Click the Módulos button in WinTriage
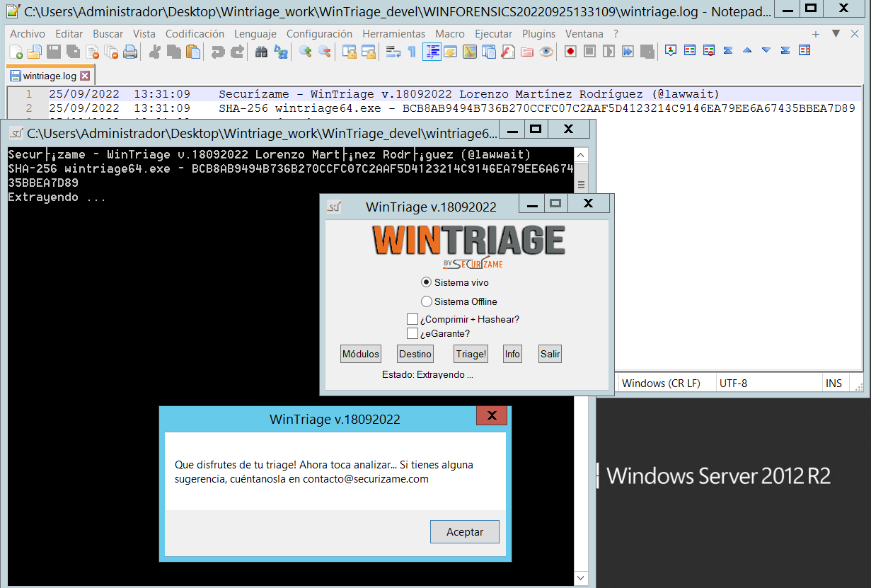Viewport: 871px width, 588px height. (x=361, y=354)
